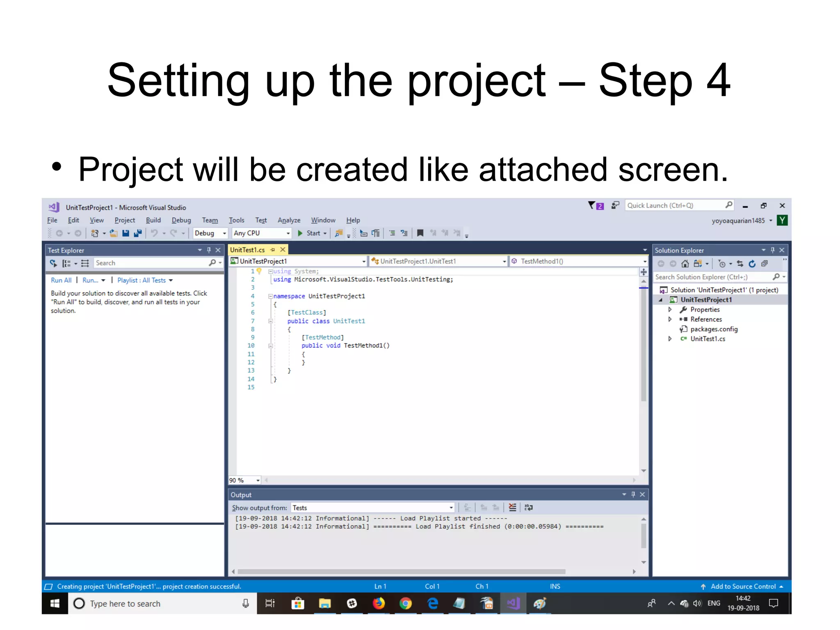Viewport: 840px width, 630px height.
Task: Click the Open File folder icon
Action: pos(114,233)
